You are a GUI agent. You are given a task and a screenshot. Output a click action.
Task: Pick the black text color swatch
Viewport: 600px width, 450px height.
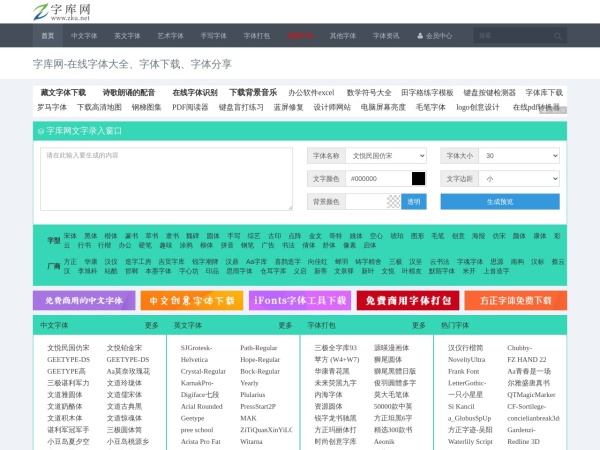click(418, 178)
